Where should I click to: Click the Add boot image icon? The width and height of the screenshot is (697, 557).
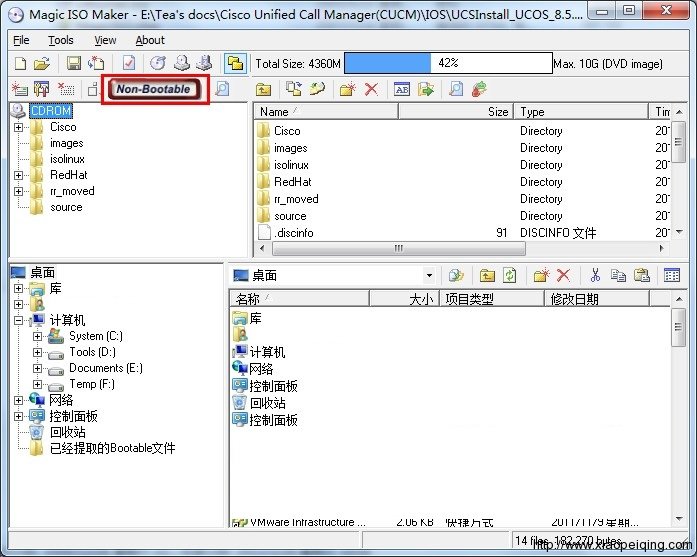pos(20,89)
